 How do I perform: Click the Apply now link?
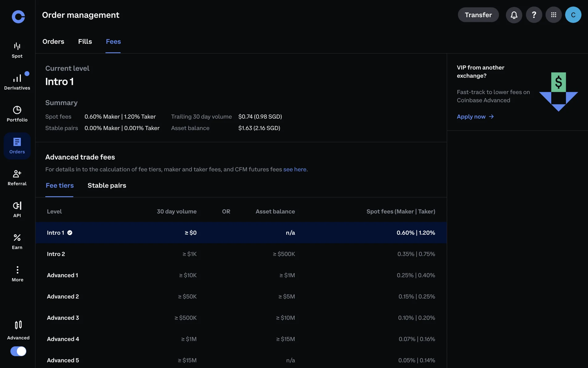click(x=475, y=117)
